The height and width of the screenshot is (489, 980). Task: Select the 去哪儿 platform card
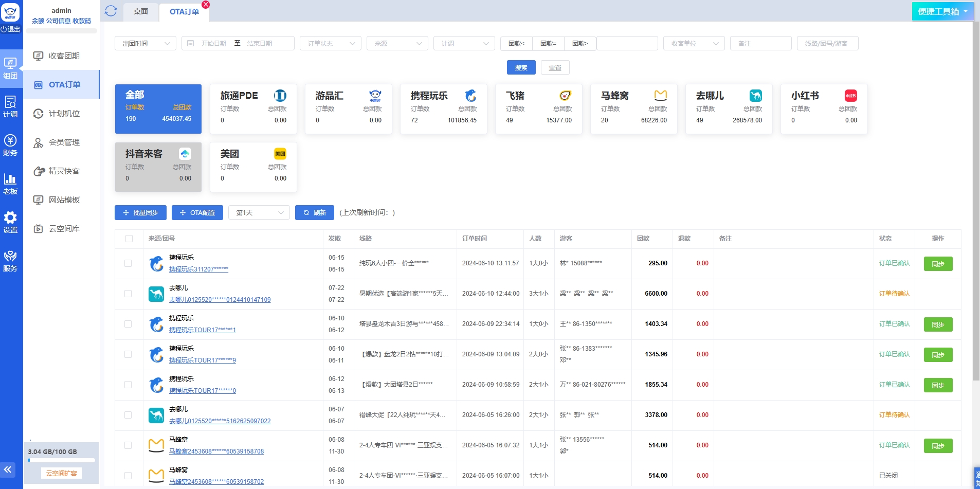729,109
